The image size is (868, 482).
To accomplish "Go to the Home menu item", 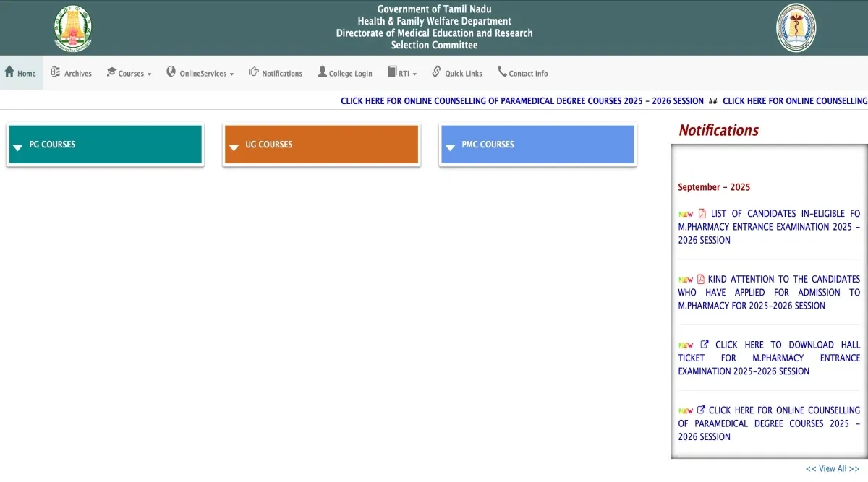I will click(x=21, y=73).
